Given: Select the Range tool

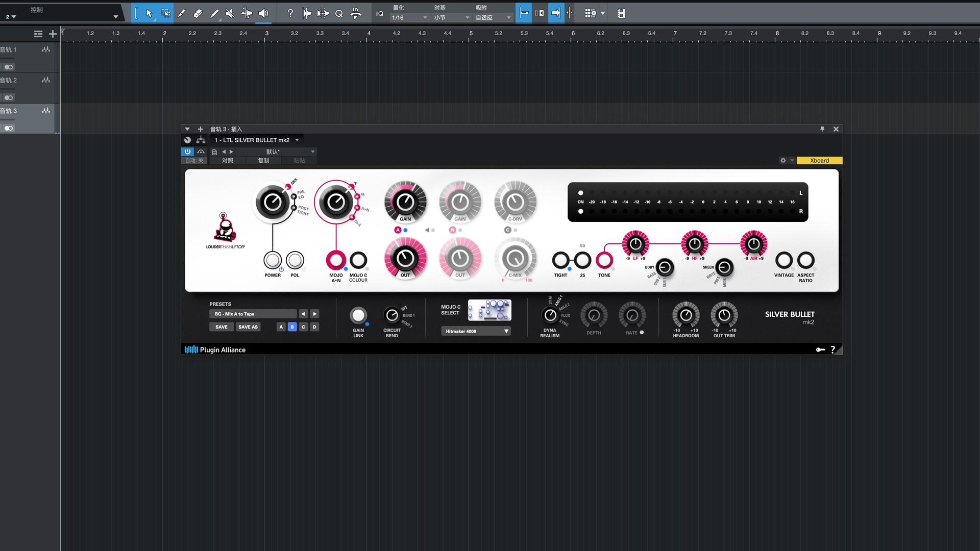Looking at the screenshot, I should pos(166,13).
